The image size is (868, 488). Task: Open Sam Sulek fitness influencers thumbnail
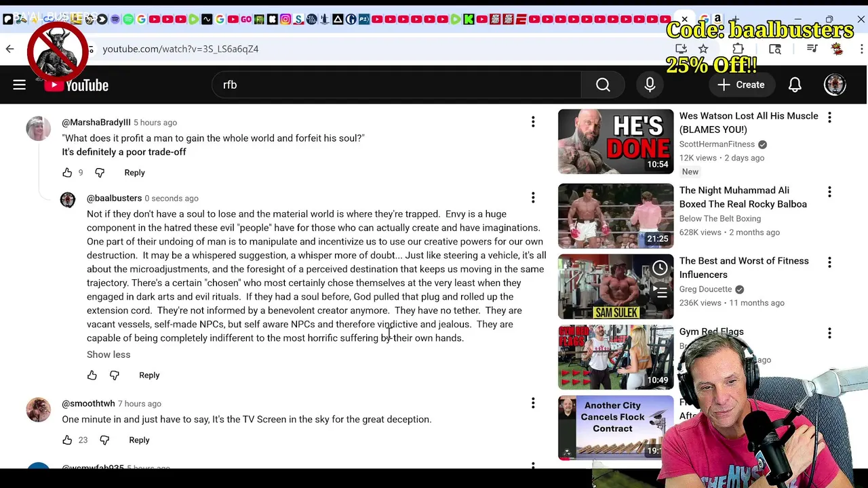point(616,287)
